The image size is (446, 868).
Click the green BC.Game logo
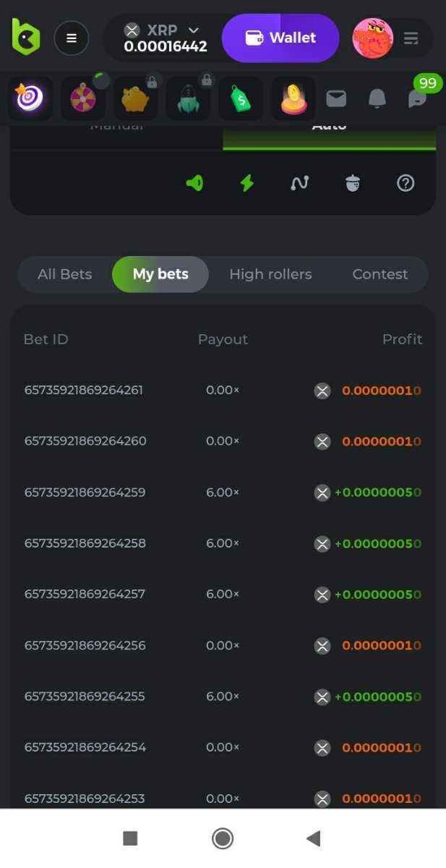tap(26, 37)
